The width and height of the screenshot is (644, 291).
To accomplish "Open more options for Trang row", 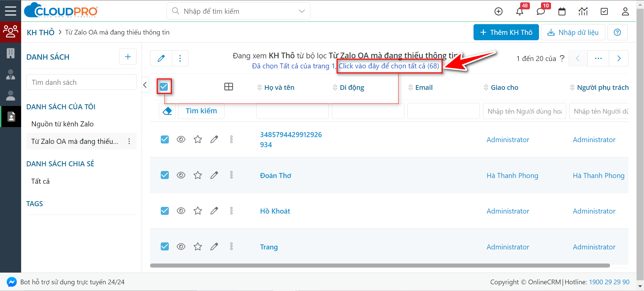I will pyautogui.click(x=231, y=247).
